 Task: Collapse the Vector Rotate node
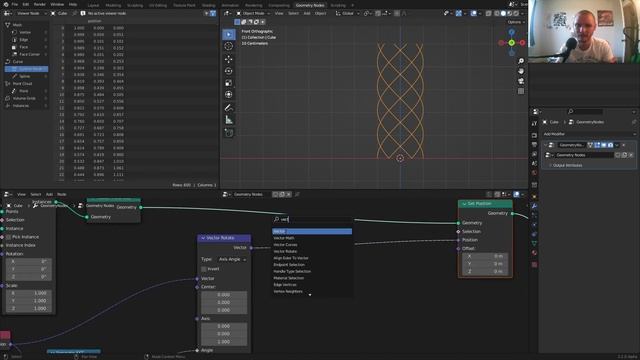tap(203, 238)
